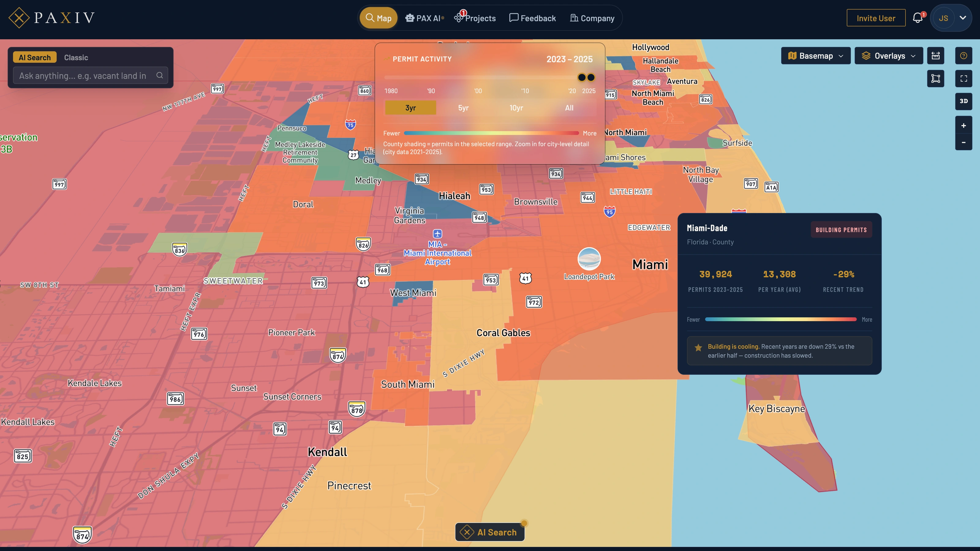Image resolution: width=980 pixels, height=551 pixels.
Task: Choose the All time range option
Action: click(x=569, y=108)
